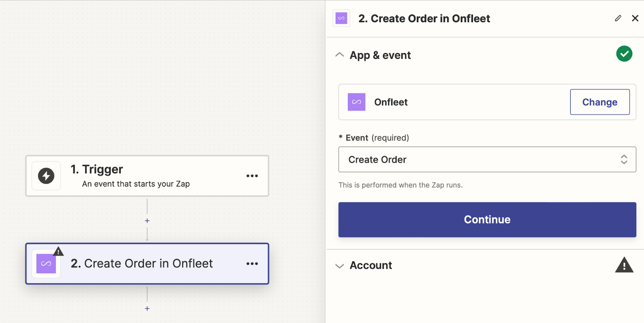Image resolution: width=644 pixels, height=323 pixels.
Task: Select the 2. Create Order in Onfleet step
Action: (147, 264)
